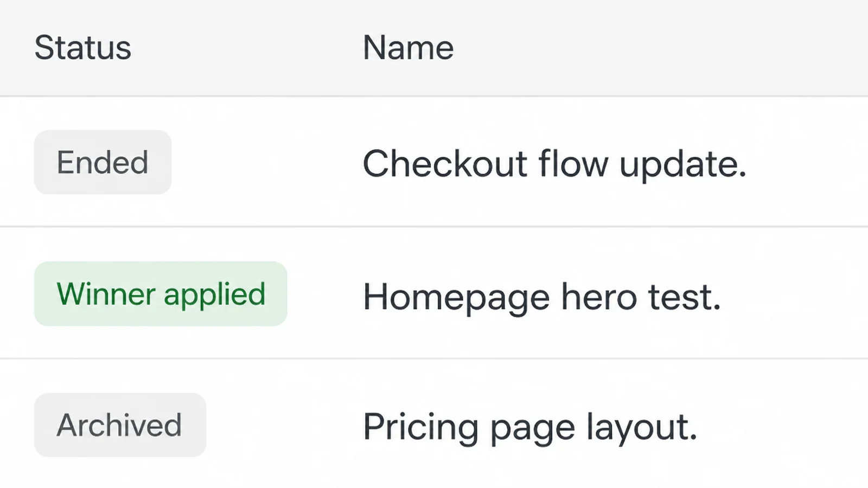Image resolution: width=868 pixels, height=488 pixels.
Task: Open the Homepage hero test experiment
Action: point(542,297)
